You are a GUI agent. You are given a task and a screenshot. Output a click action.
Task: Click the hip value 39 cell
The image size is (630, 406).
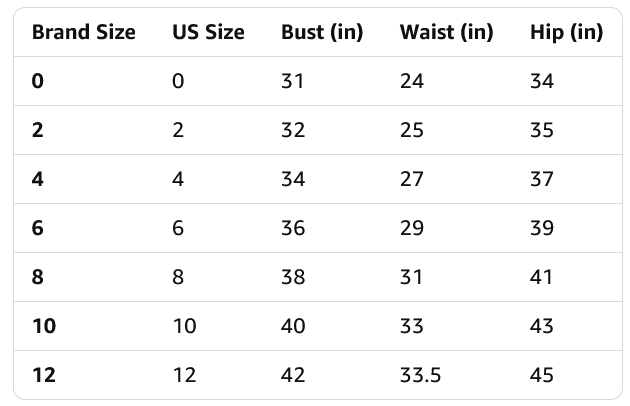pyautogui.click(x=541, y=228)
